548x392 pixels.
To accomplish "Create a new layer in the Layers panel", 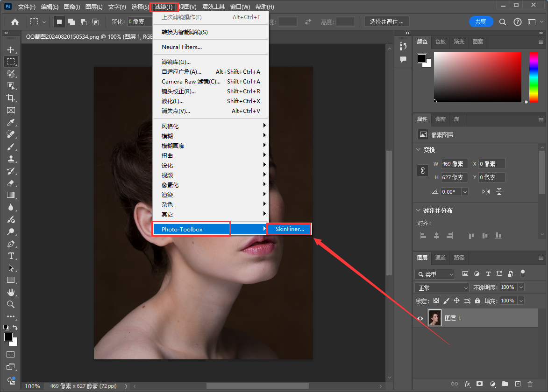I will point(518,384).
